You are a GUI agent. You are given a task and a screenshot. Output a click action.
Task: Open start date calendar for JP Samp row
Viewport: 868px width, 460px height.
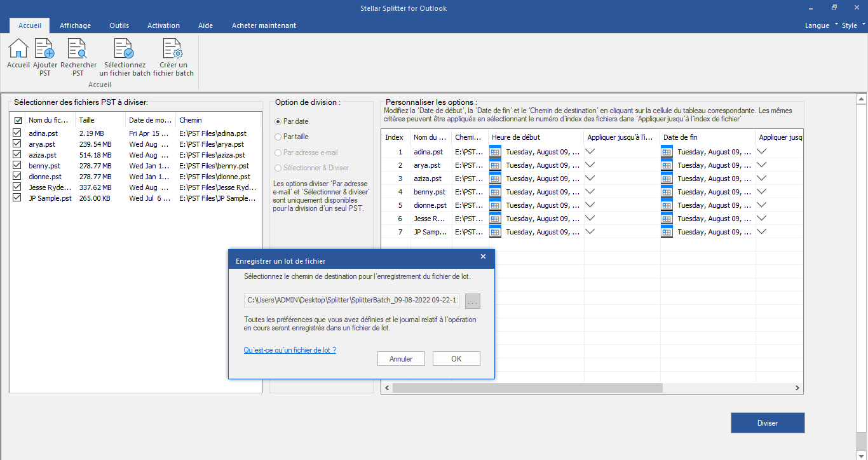pyautogui.click(x=496, y=232)
